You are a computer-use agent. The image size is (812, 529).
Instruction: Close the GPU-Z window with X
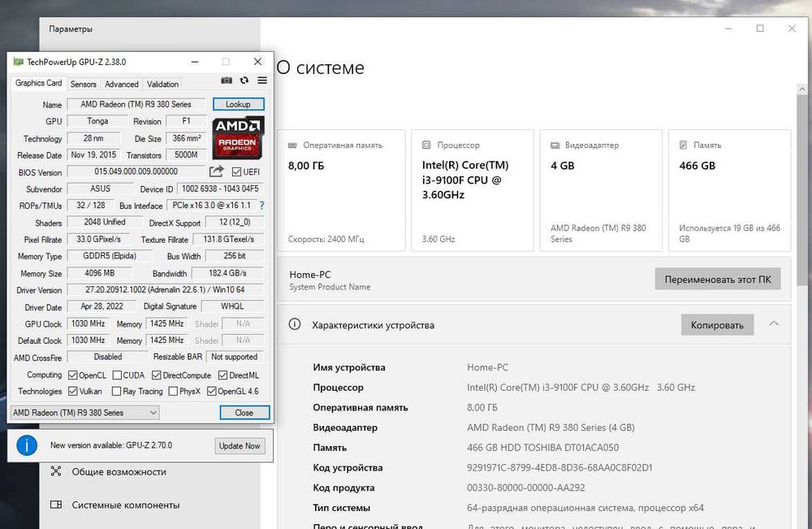[257, 61]
